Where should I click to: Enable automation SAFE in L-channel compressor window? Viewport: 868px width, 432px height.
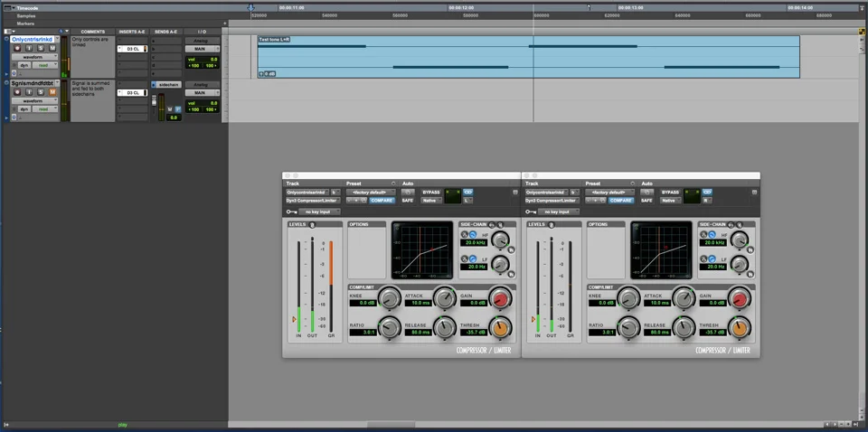coord(408,201)
